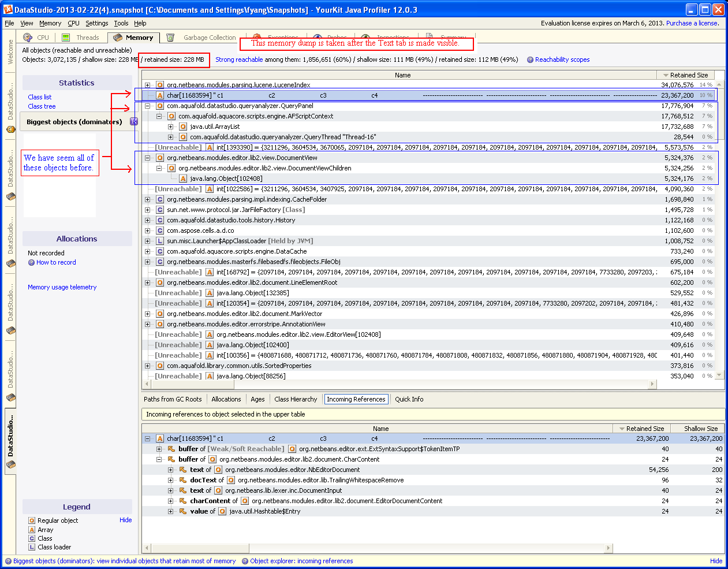Click the status bar Object explorer icon
Image resolution: width=728 pixels, height=569 pixels.
point(245,561)
